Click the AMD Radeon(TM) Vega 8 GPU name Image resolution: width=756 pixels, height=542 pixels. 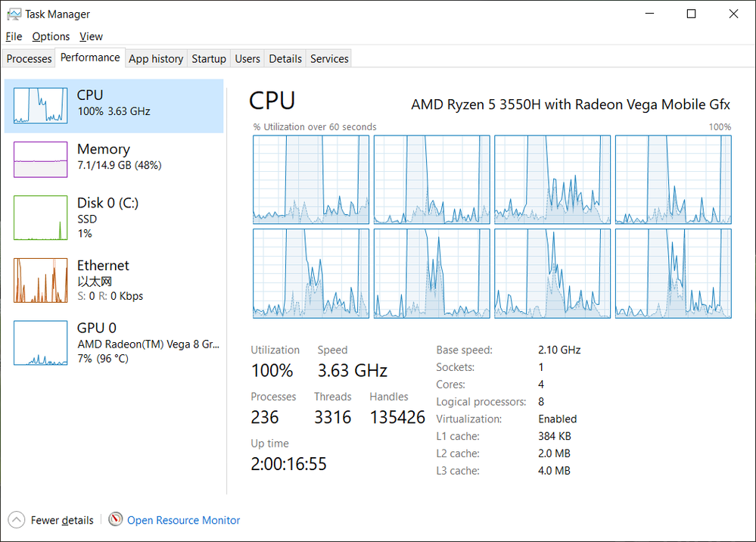coord(148,344)
